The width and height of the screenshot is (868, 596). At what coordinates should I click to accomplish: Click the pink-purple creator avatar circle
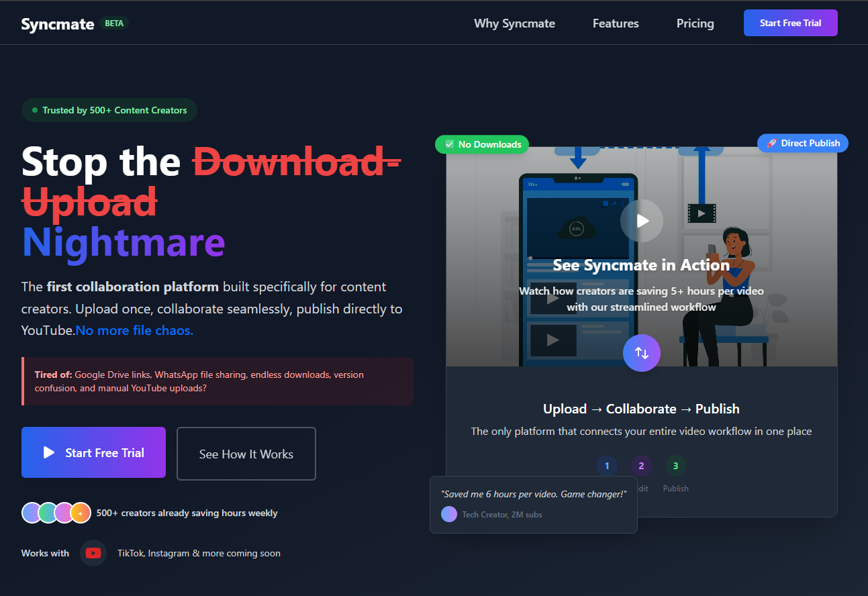coord(64,513)
